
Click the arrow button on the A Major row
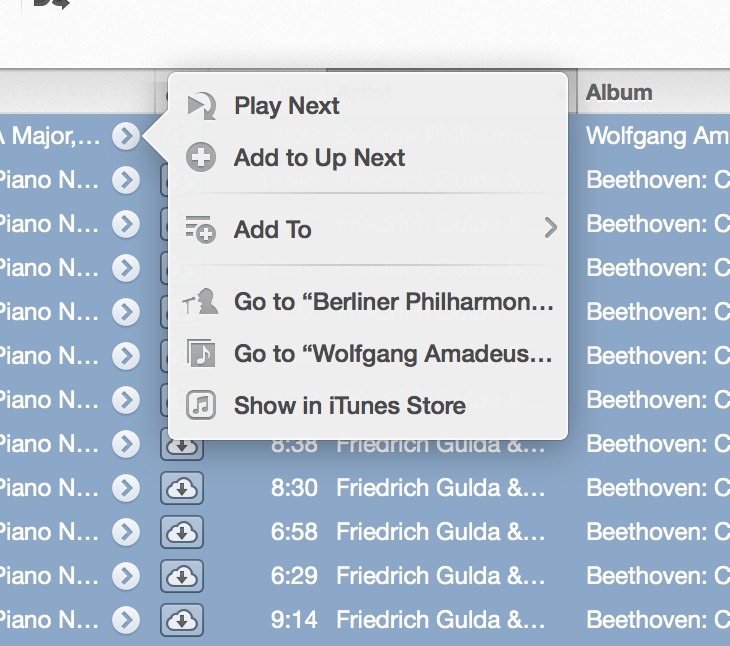[x=125, y=136]
